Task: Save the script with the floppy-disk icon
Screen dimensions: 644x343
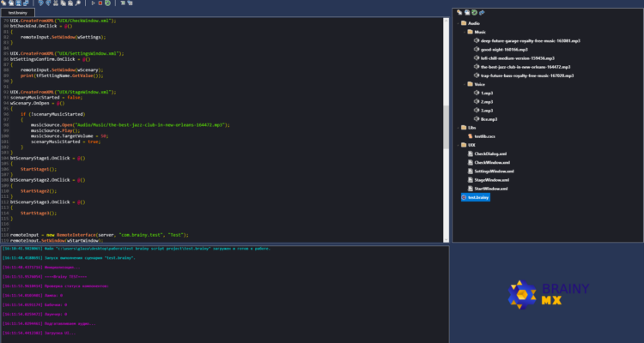Action: point(19,3)
